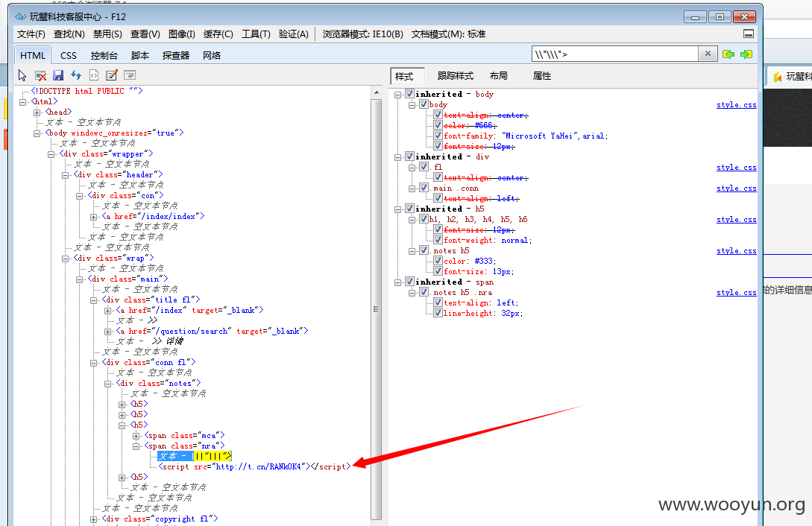The width and height of the screenshot is (812, 526).
Task: Open style.css link for the .fl rule
Action: pyautogui.click(x=737, y=167)
